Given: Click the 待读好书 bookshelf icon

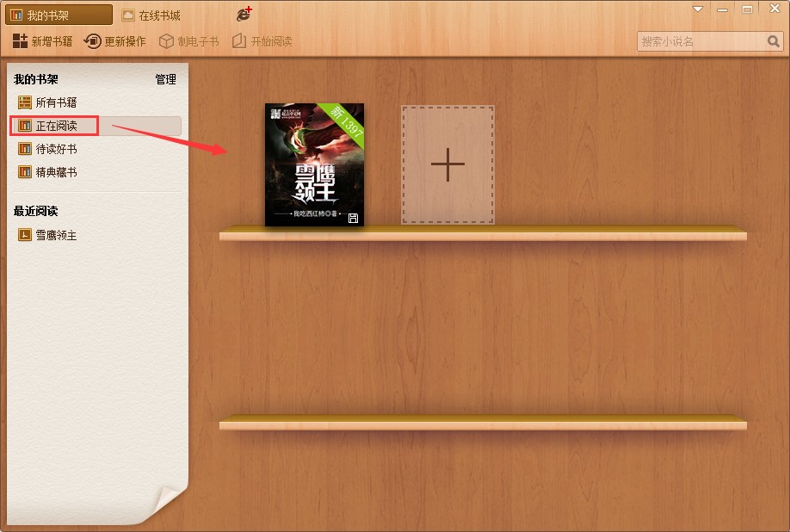Looking at the screenshot, I should (x=25, y=149).
